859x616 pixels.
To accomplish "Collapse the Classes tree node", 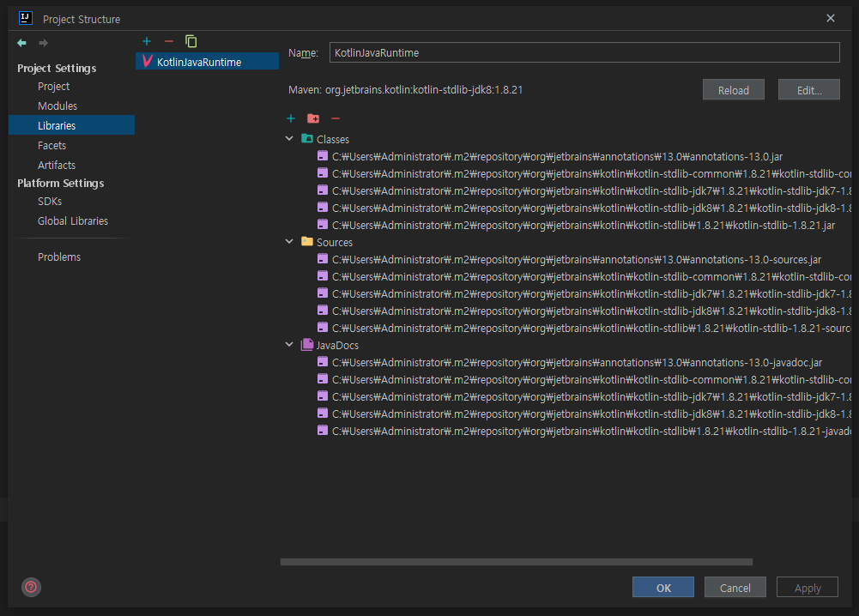I will 289,138.
